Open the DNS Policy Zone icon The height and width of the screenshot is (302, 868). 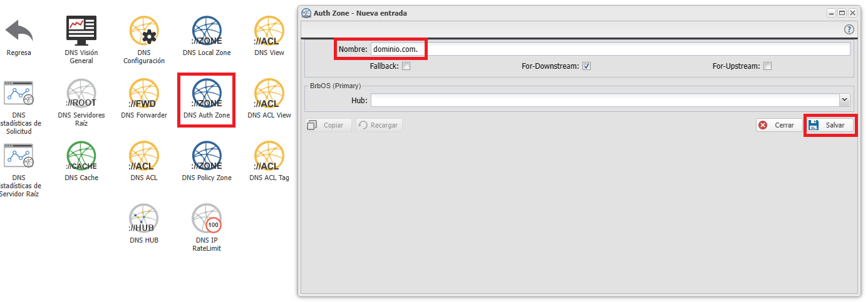[x=207, y=157]
